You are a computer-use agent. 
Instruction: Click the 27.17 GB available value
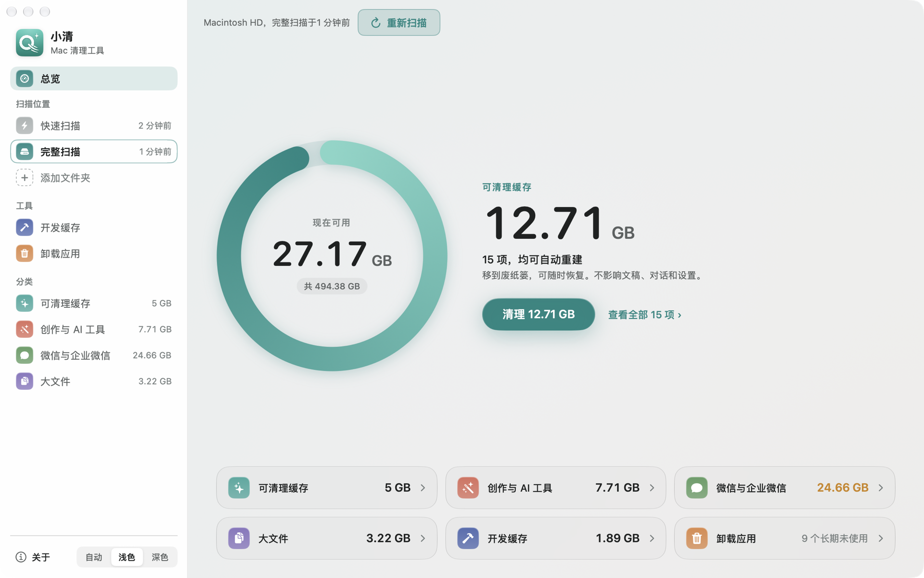(332, 254)
